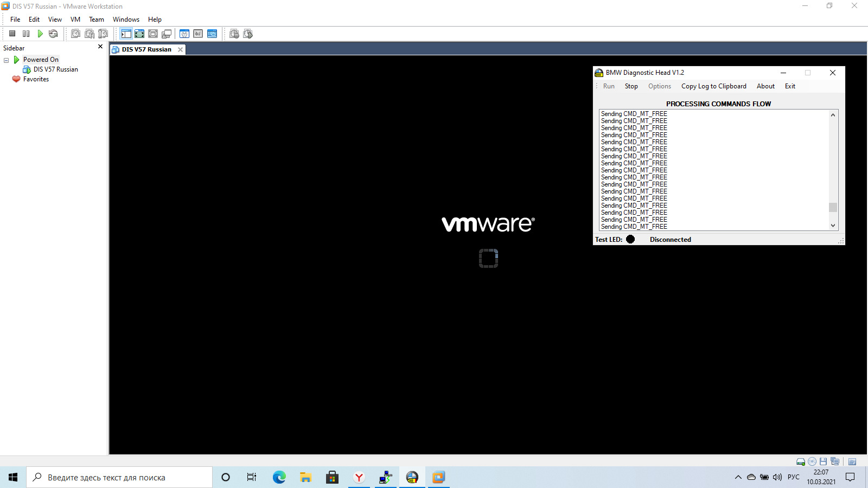Viewport: 868px width, 488px height.
Task: Click the PROCESSING COMMANDS FLOW heading
Action: 718,104
